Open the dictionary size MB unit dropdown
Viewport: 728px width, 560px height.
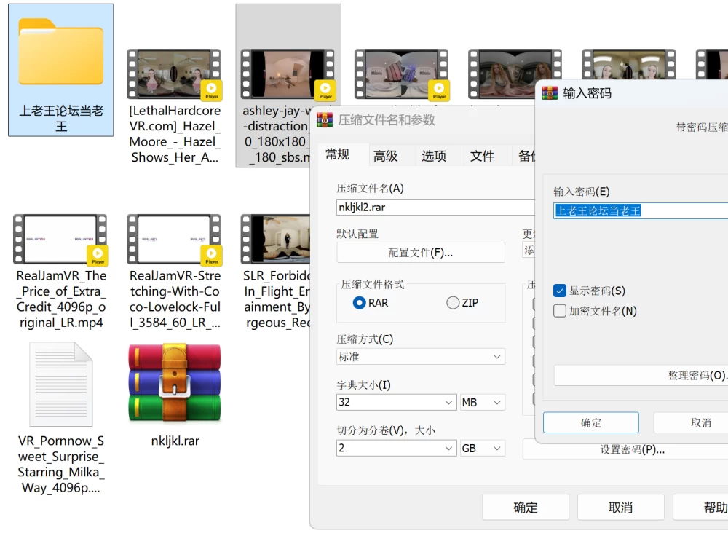click(x=483, y=402)
